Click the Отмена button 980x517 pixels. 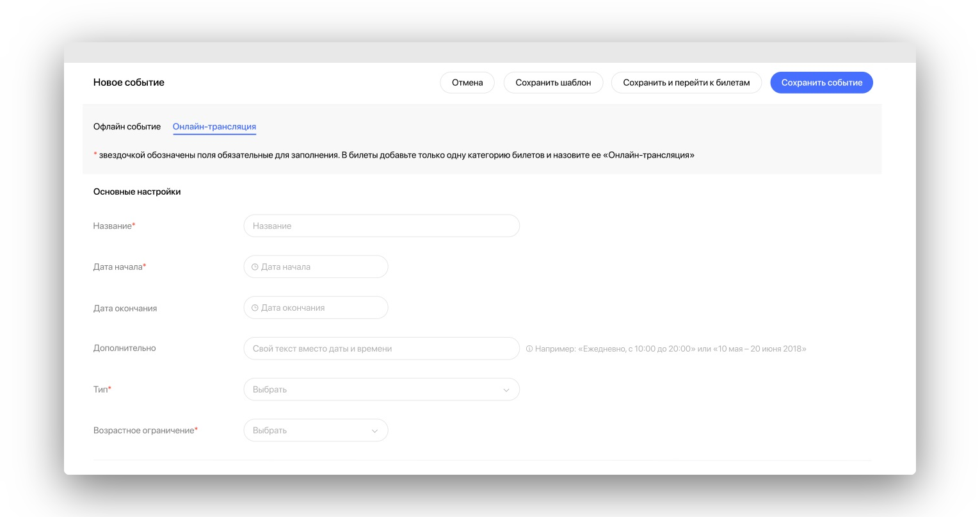467,83
